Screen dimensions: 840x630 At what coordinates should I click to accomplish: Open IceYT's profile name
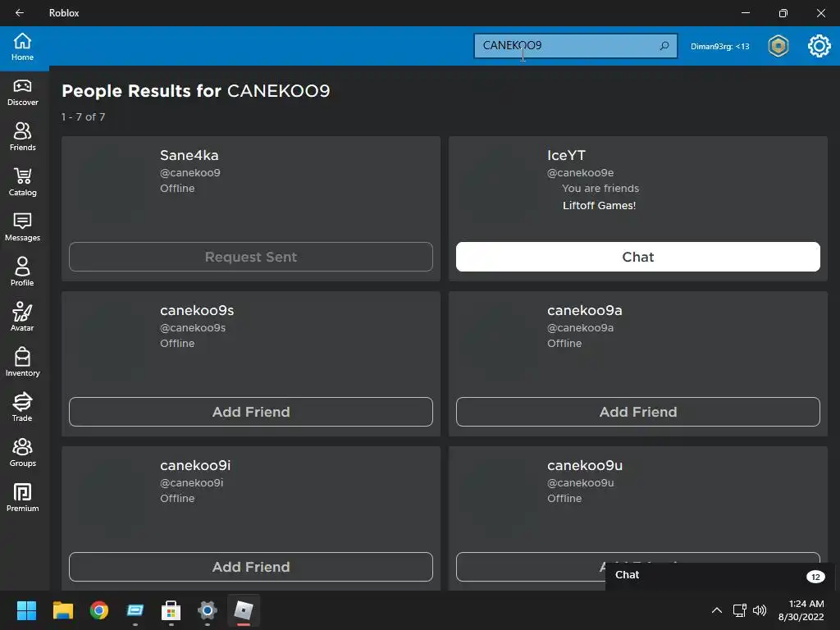566,155
